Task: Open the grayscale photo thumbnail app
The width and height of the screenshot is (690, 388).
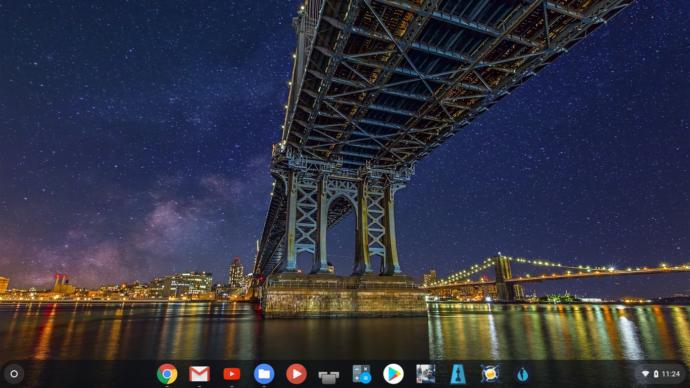Action: [426, 374]
